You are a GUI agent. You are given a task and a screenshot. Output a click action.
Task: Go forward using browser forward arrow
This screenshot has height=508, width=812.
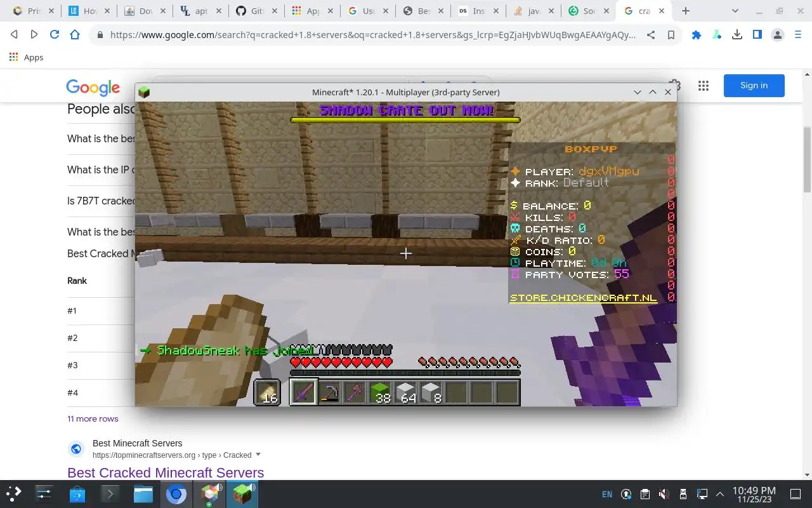click(x=34, y=35)
